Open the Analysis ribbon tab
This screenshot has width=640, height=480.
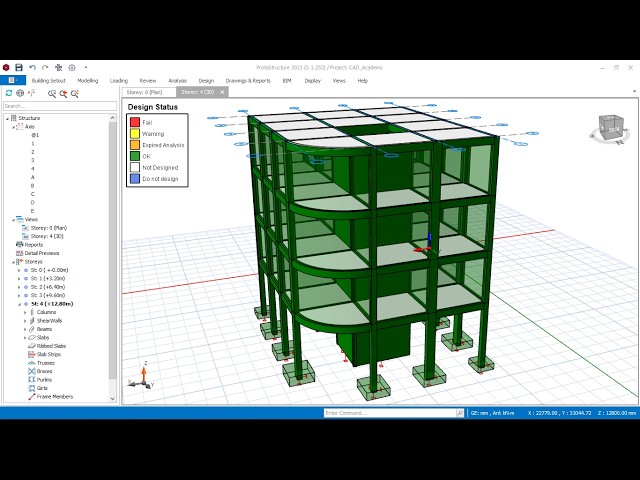[178, 81]
